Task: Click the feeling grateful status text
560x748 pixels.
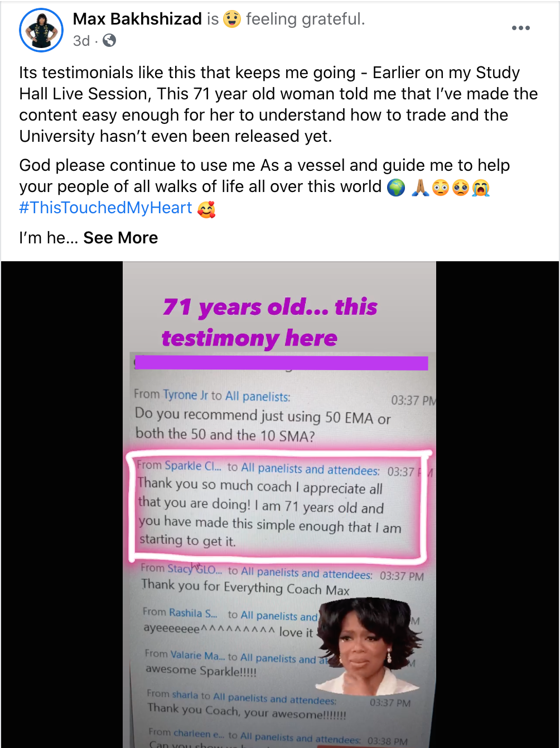Action: tap(305, 19)
